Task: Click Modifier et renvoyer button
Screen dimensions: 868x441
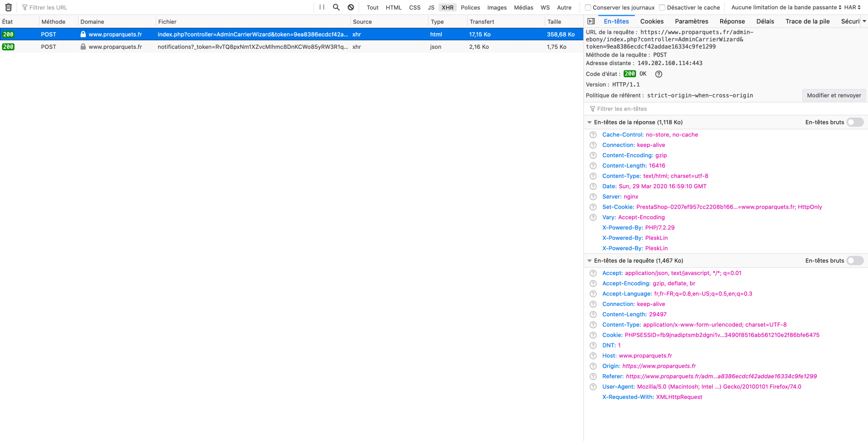Action: coord(834,95)
